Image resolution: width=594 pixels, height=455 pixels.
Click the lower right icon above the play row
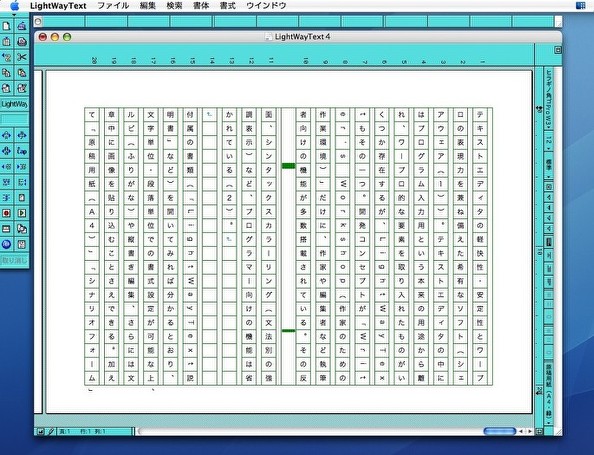(x=22, y=198)
